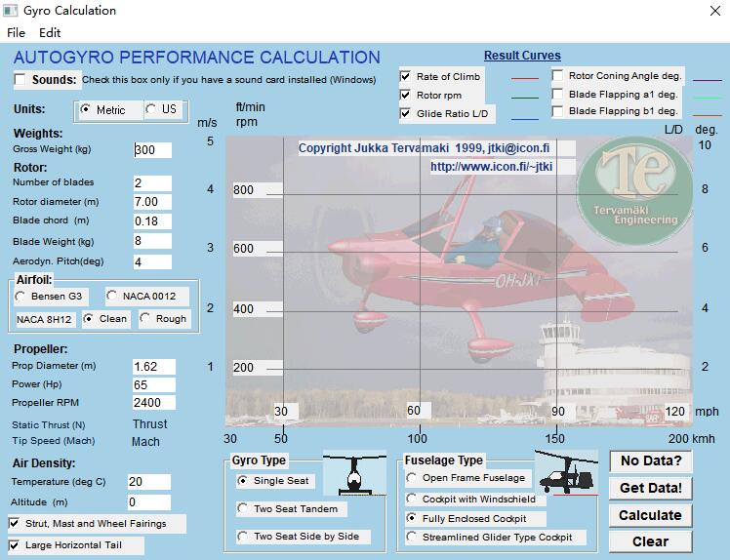The image size is (730, 560).
Task: Click the Blade Weight field
Action: click(152, 241)
